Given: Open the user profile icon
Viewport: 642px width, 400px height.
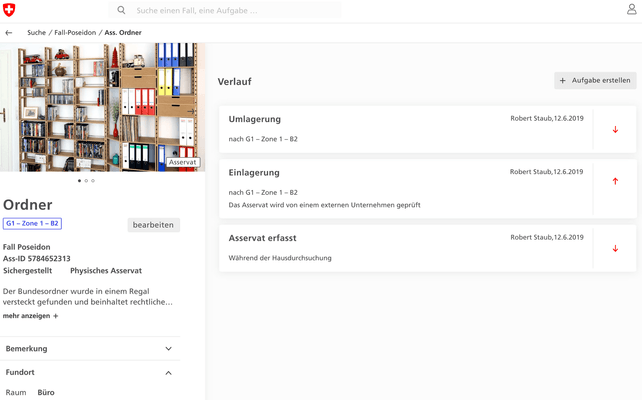Looking at the screenshot, I should (x=631, y=10).
